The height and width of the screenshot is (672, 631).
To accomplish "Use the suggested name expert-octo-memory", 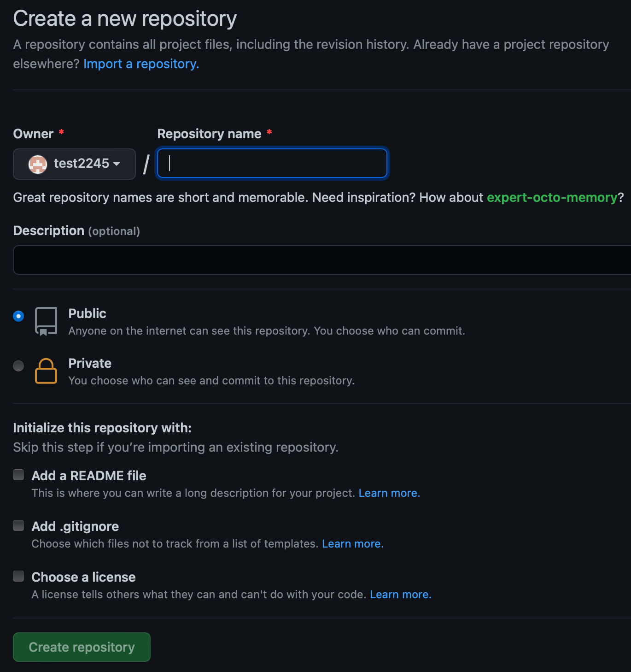I will (x=552, y=197).
